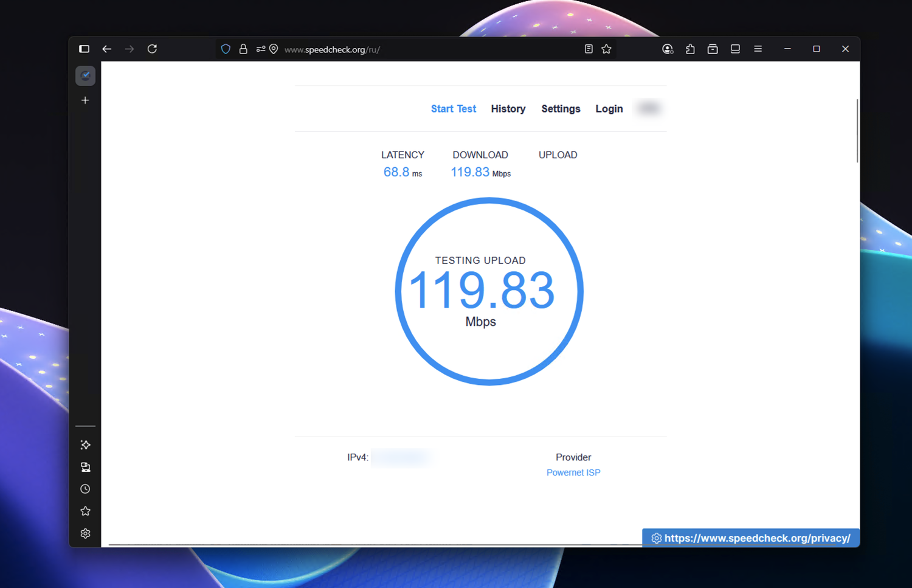912x588 pixels.
Task: Toggle reader view for this page
Action: 589,49
